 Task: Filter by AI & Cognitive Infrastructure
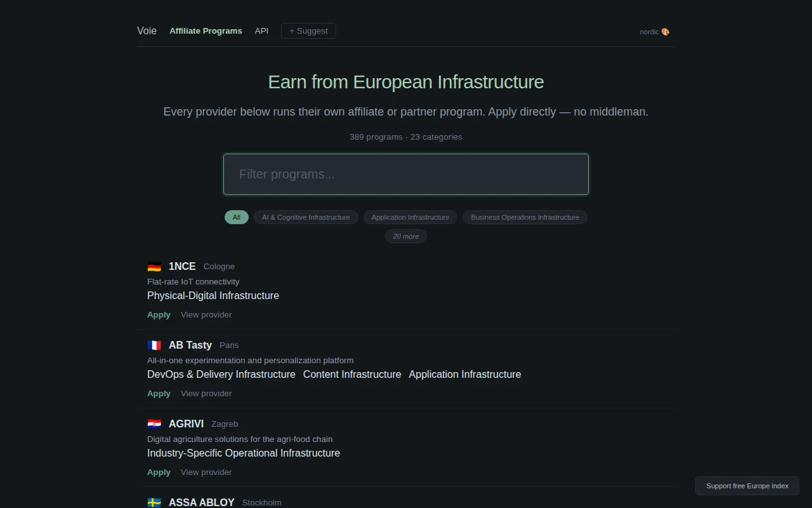306,217
